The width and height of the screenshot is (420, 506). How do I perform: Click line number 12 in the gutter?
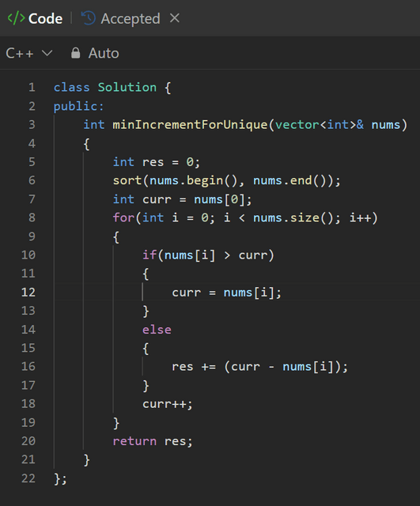(x=28, y=292)
